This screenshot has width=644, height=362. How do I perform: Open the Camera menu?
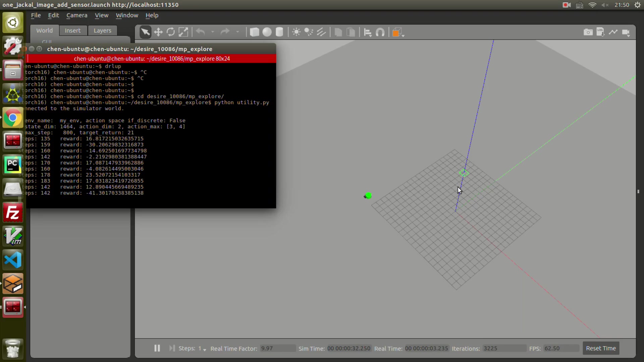click(76, 15)
